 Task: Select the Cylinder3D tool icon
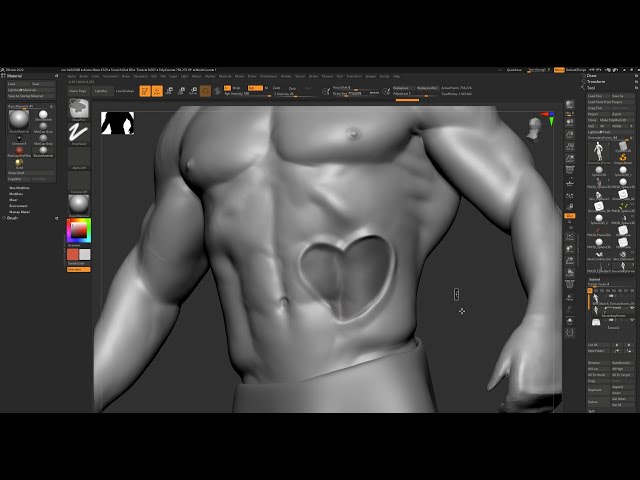point(623,147)
